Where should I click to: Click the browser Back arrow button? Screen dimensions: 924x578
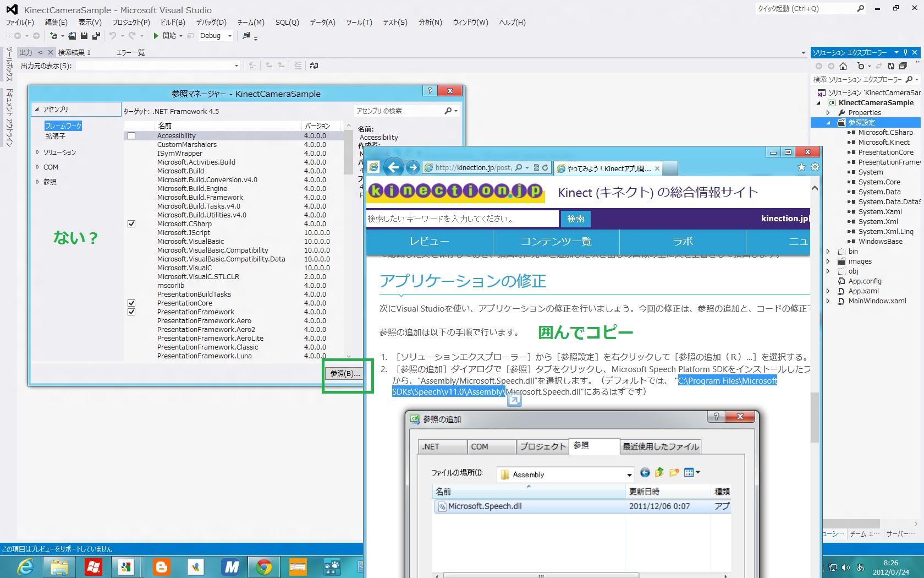pyautogui.click(x=393, y=167)
